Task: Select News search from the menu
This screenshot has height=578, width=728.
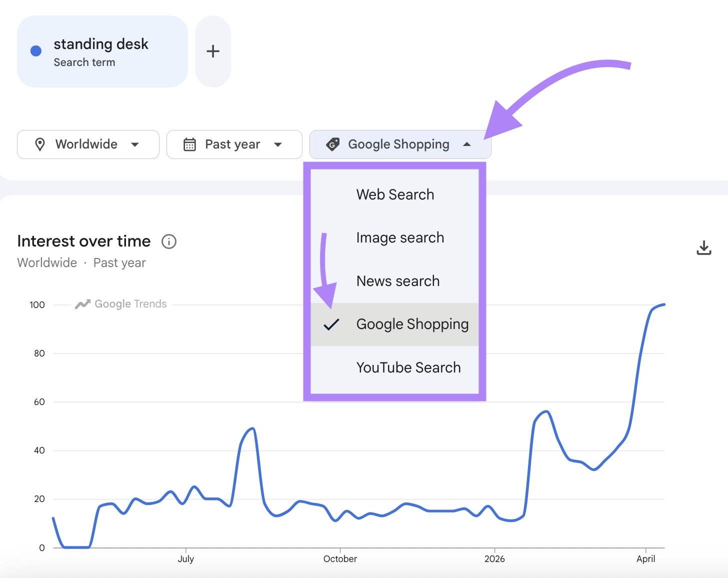Action: 397,280
